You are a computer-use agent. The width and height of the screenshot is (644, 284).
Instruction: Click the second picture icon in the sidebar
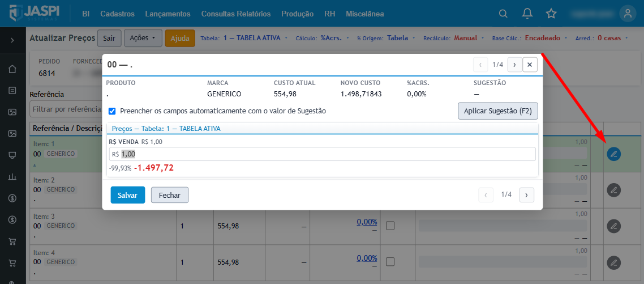click(x=12, y=133)
